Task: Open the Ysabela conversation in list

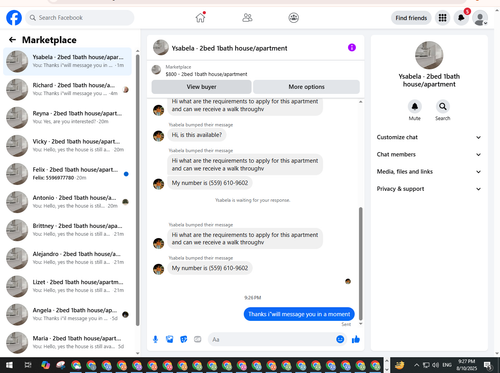Action: [67, 61]
